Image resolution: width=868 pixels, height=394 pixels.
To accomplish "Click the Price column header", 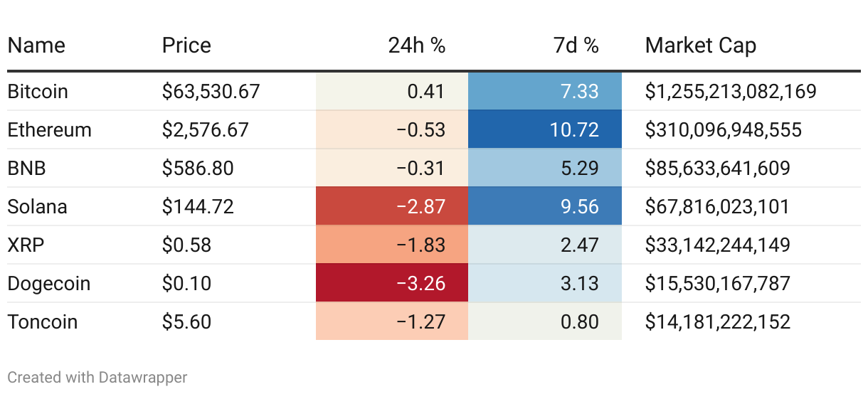I will (x=186, y=46).
